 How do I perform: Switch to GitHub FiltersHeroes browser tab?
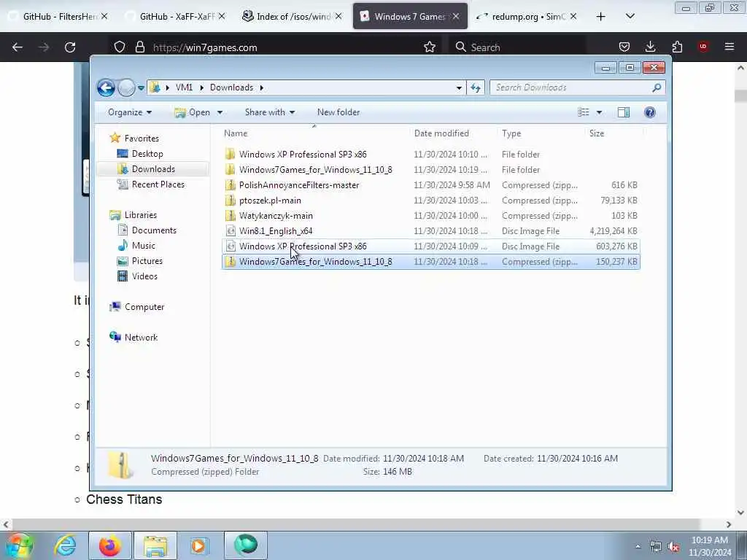pyautogui.click(x=59, y=17)
